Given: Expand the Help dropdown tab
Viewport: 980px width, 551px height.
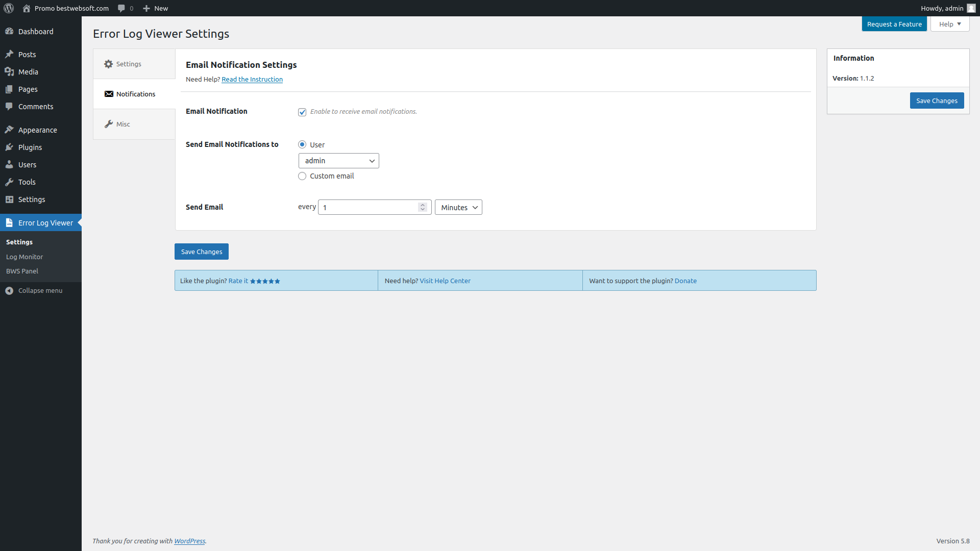Looking at the screenshot, I should (949, 24).
